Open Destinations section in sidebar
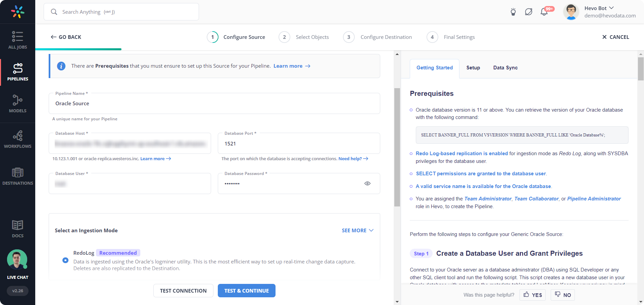This screenshot has width=644, height=305. [17, 176]
